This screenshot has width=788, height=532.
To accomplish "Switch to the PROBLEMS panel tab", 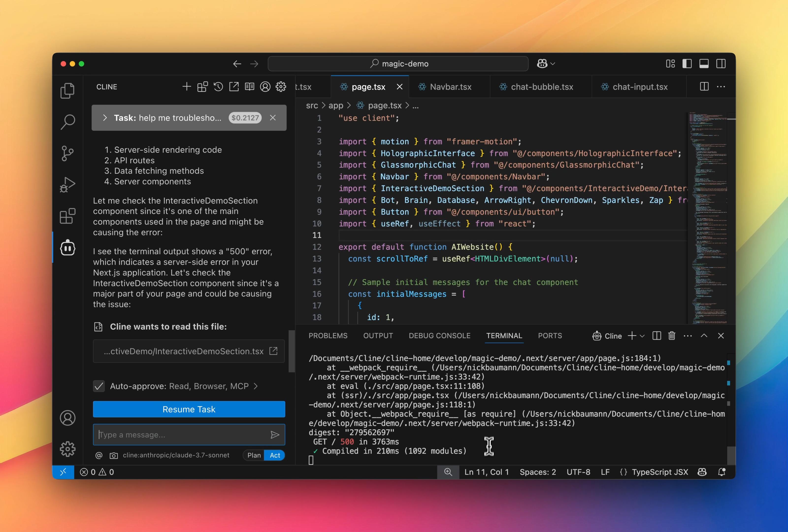I will coord(328,336).
